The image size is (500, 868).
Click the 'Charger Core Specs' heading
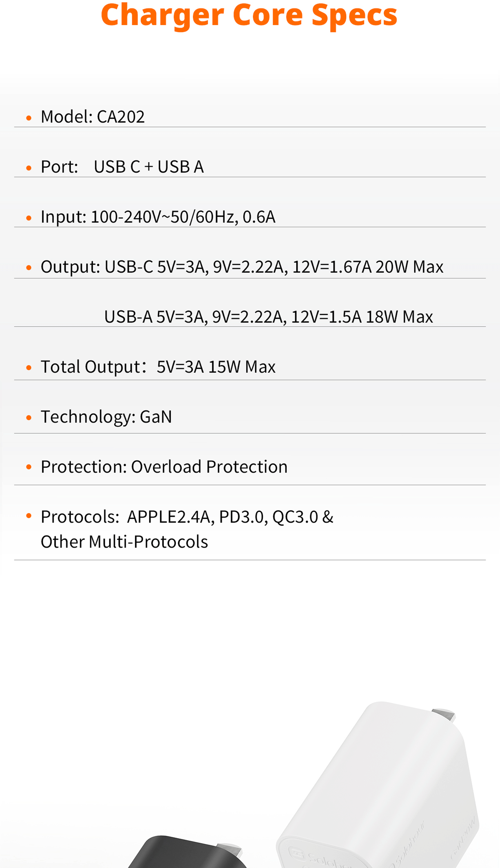[x=249, y=16]
